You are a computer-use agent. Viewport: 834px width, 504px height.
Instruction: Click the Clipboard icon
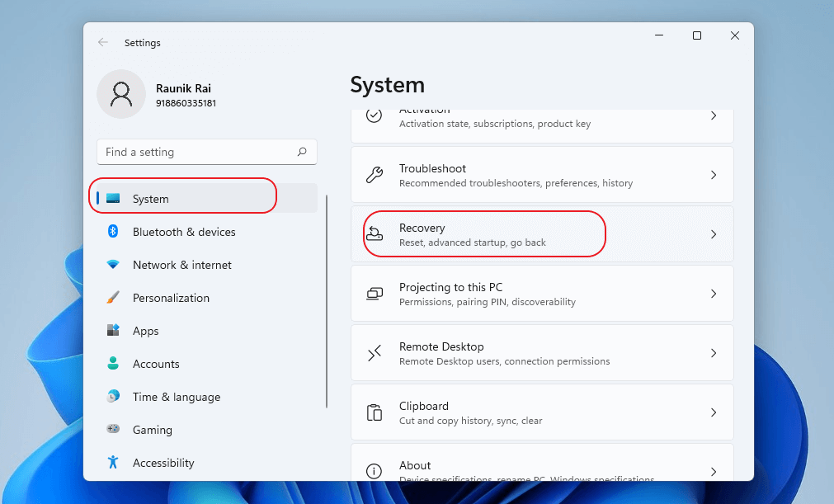click(x=375, y=412)
